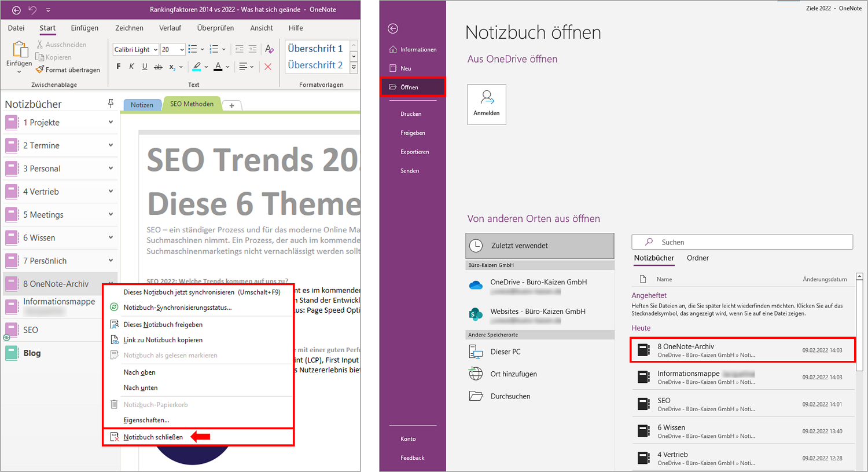Click the green Blog notebook icon
This screenshot has width=868, height=472.
click(12, 353)
